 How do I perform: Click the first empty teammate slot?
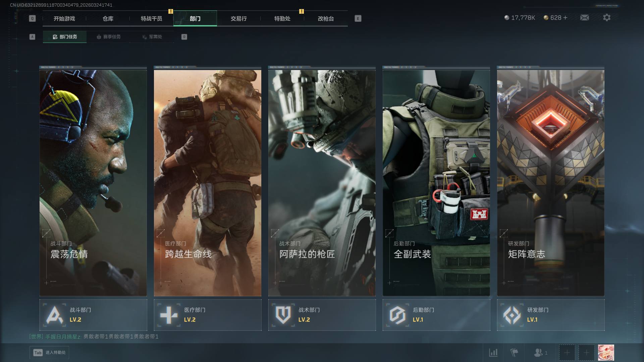[567, 353]
